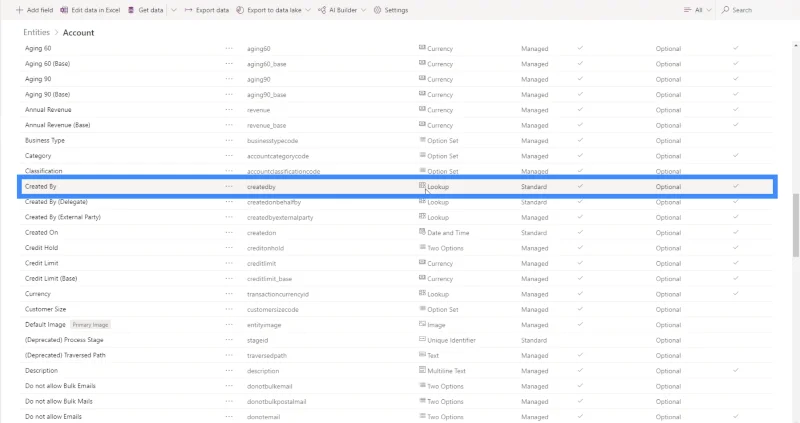
Task: Click Export to data lake command
Action: click(x=269, y=10)
